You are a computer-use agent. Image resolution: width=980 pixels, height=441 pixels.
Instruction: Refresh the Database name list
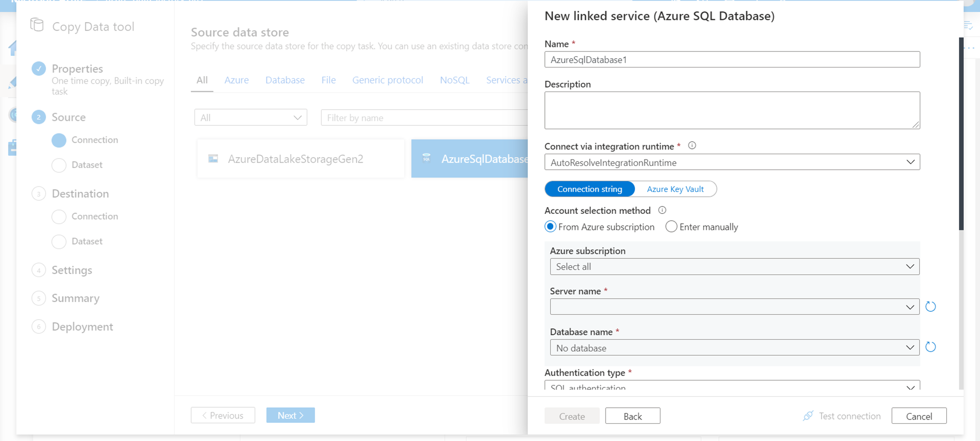[931, 347]
